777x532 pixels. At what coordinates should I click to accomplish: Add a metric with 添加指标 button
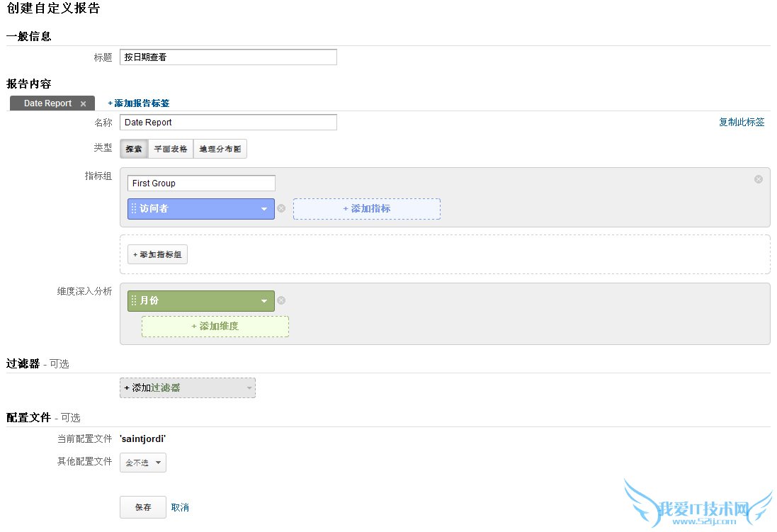[366, 208]
